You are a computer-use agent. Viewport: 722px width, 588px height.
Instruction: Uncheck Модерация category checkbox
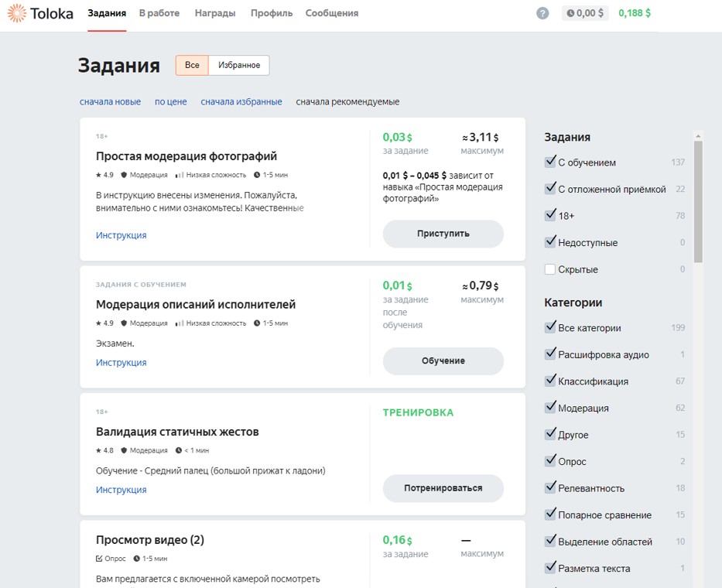click(550, 408)
